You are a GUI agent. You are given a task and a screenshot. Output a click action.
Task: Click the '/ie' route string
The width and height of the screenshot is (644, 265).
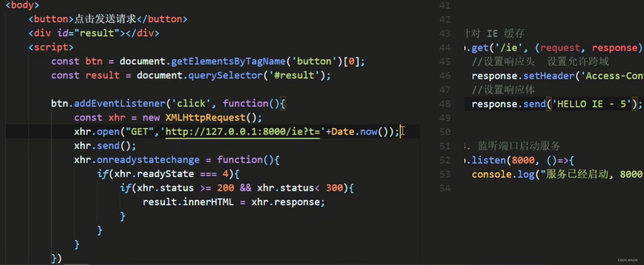pyautogui.click(x=509, y=48)
